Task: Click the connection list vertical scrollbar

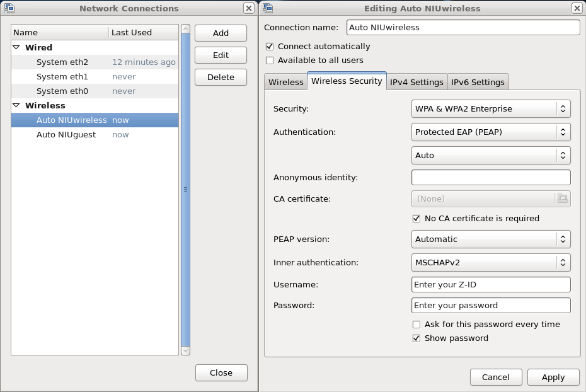Action: click(x=185, y=189)
